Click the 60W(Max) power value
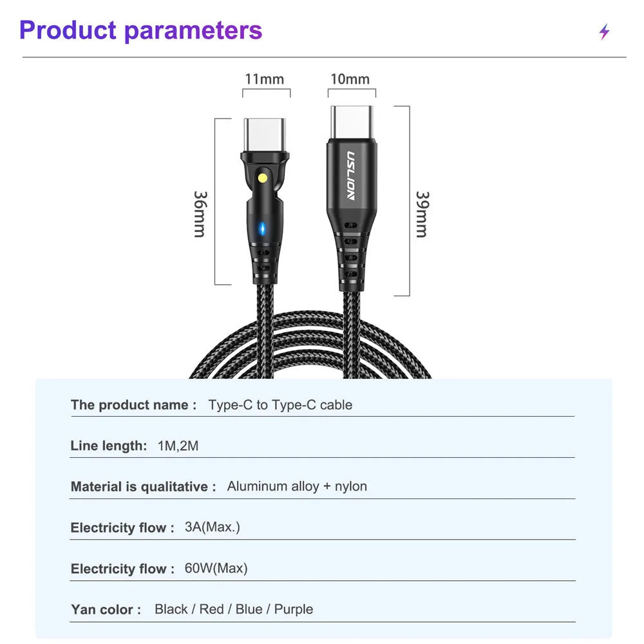The width and height of the screenshot is (644, 644). tap(216, 568)
